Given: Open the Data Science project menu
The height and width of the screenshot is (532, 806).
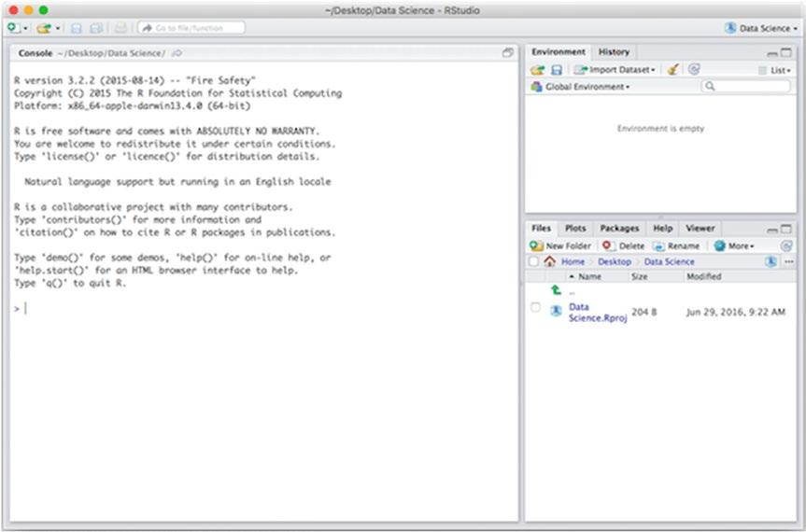Looking at the screenshot, I should pos(761,28).
